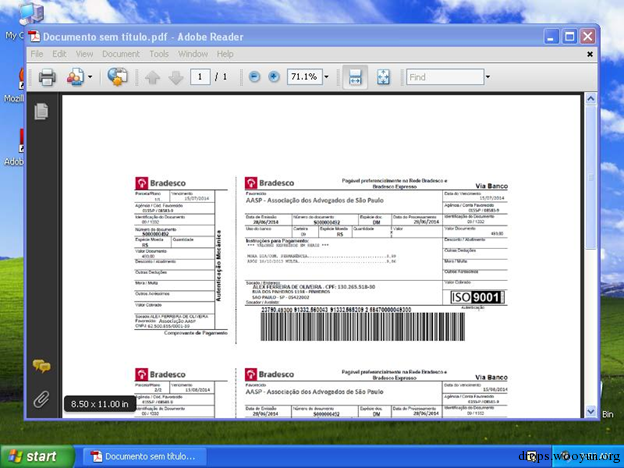Expand the Find options dropdown arrow
The height and width of the screenshot is (468, 624).
[x=488, y=77]
